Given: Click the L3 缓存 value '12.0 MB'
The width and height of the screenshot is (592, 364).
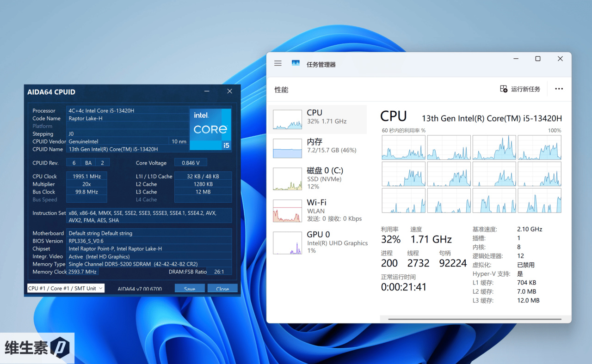Looking at the screenshot, I should (x=528, y=301).
